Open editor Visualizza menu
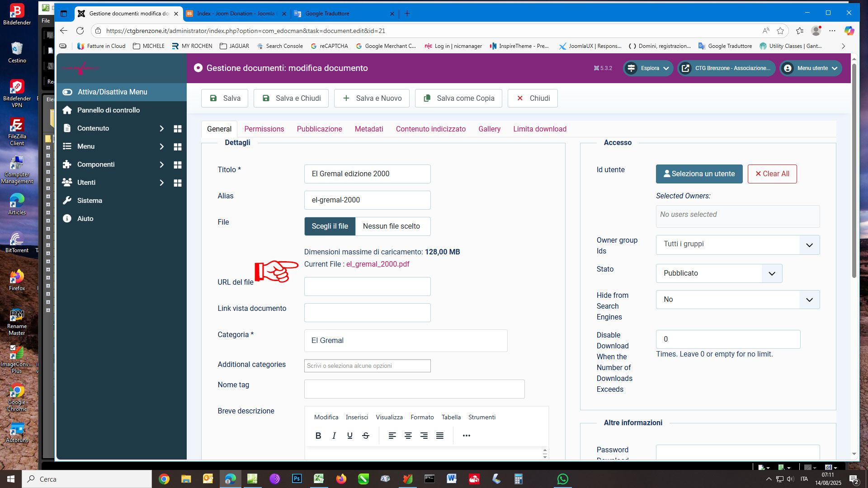This screenshot has height=488, width=868. pyautogui.click(x=389, y=418)
